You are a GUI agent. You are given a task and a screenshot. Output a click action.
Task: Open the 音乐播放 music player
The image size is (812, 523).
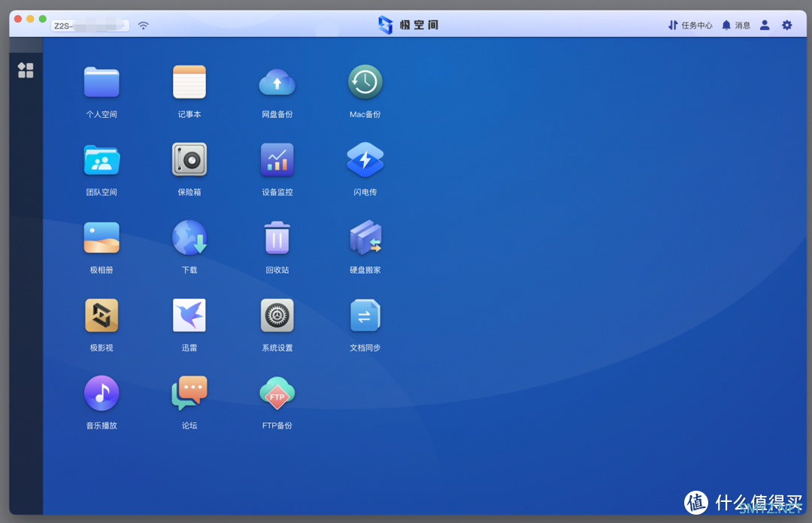pyautogui.click(x=101, y=393)
